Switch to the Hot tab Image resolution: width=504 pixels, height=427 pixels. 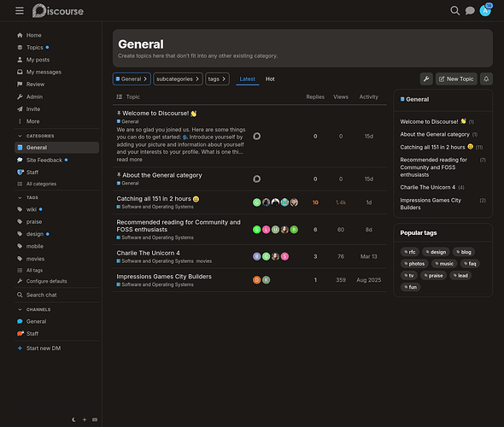click(x=270, y=79)
